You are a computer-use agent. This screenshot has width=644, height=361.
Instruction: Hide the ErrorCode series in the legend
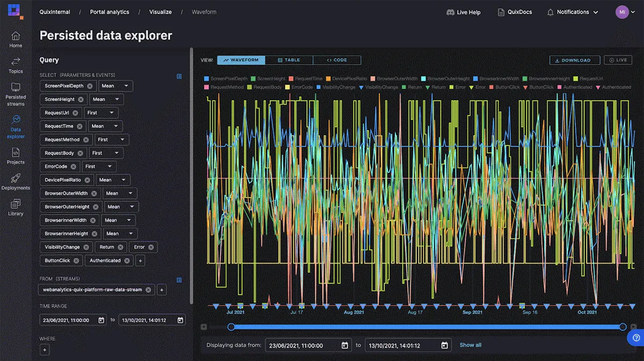(x=302, y=86)
